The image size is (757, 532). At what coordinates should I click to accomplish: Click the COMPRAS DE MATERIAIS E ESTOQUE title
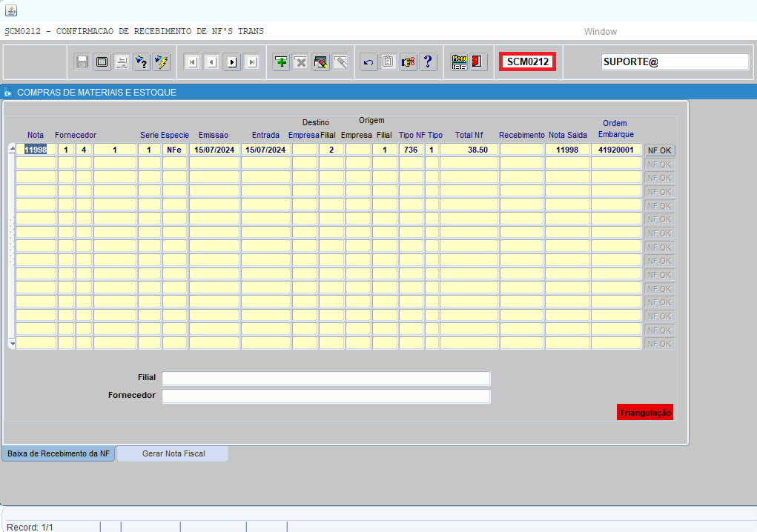coord(96,93)
